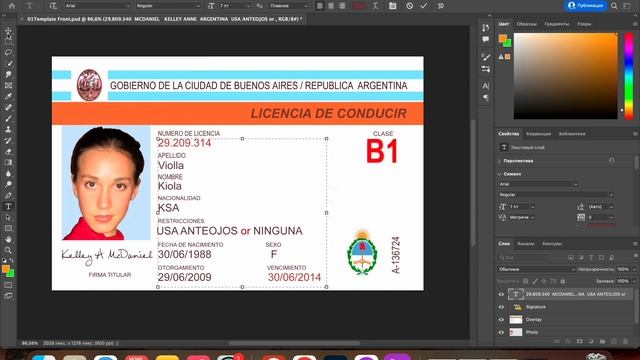Open layer opacity dropdown arrow

634,269
